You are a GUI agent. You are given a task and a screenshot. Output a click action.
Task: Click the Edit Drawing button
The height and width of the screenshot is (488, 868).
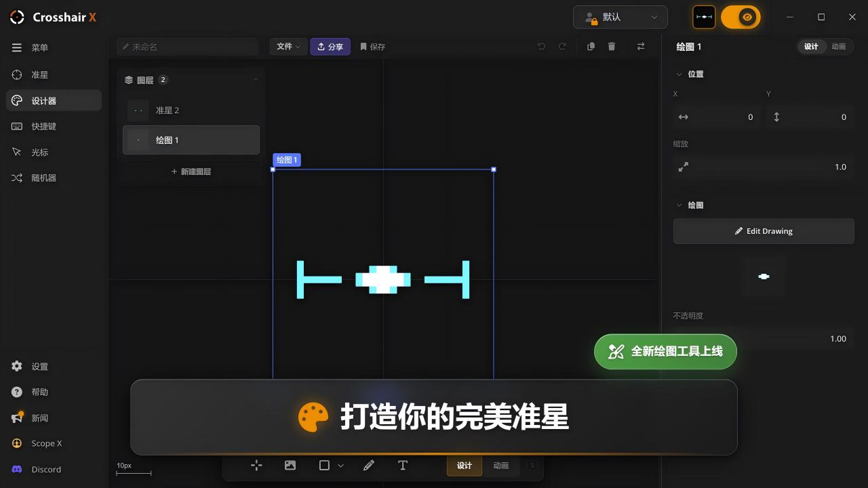click(764, 231)
